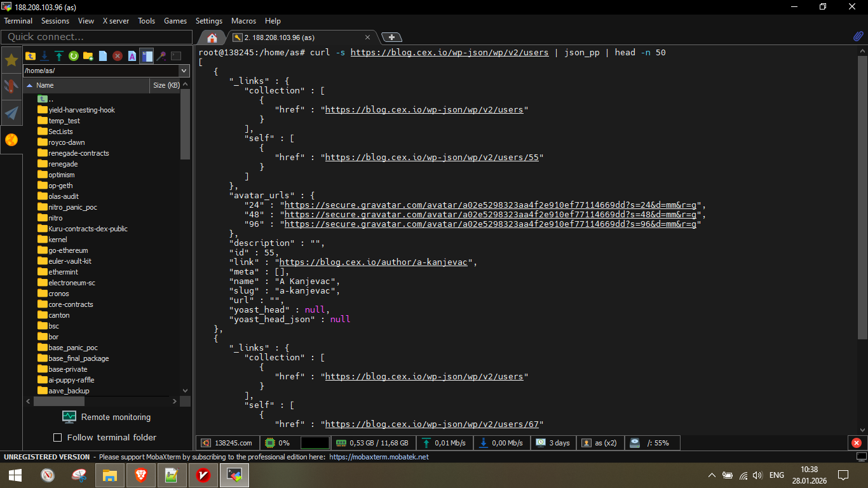Viewport: 868px width, 488px height.
Task: Open the Macros paper-plane sidebar tab
Action: point(11,113)
